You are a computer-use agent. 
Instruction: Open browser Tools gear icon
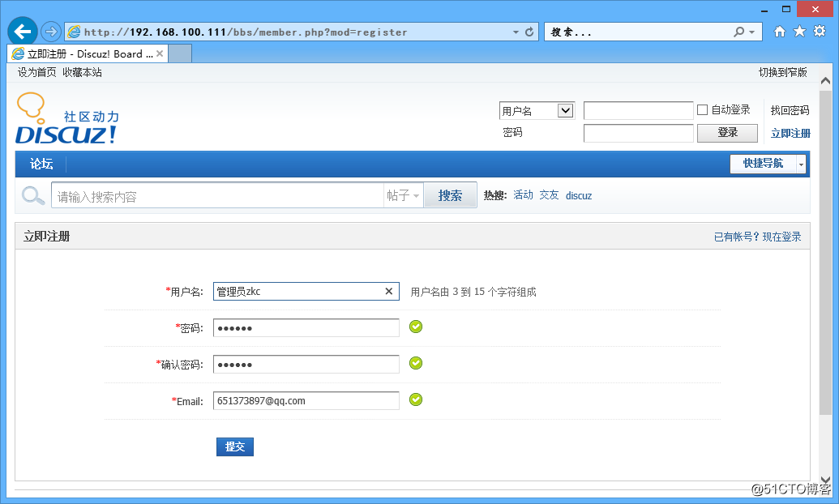tap(820, 31)
